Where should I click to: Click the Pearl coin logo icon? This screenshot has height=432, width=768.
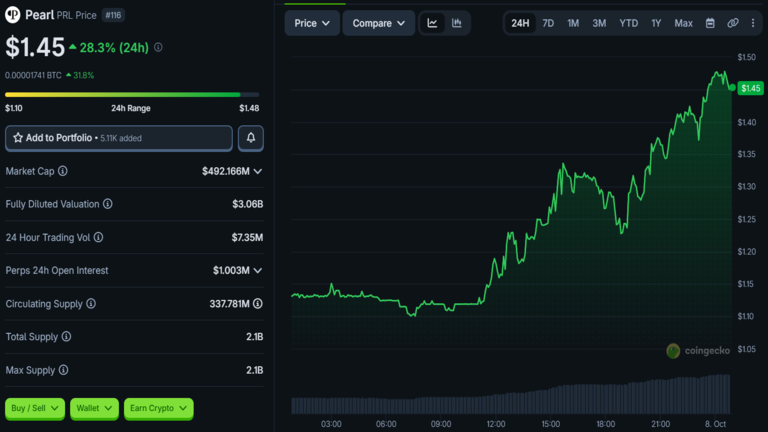[13, 15]
